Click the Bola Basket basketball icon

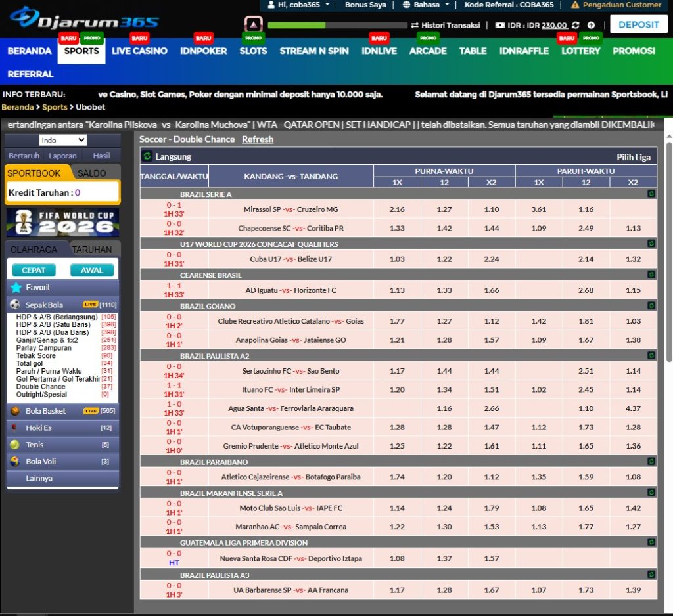point(15,411)
